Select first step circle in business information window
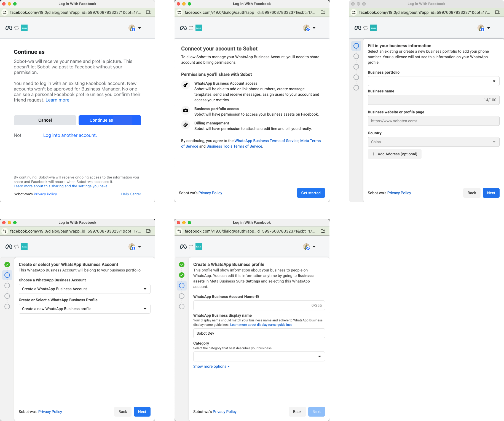 point(356,46)
